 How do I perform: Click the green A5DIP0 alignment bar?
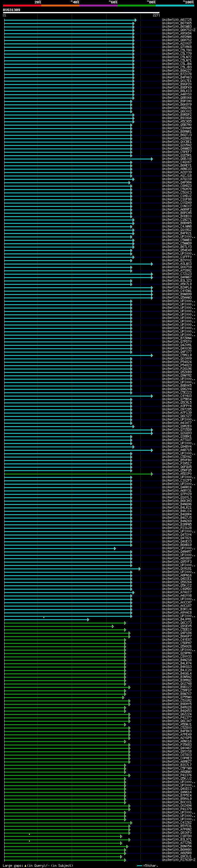pyautogui.click(x=78, y=474)
